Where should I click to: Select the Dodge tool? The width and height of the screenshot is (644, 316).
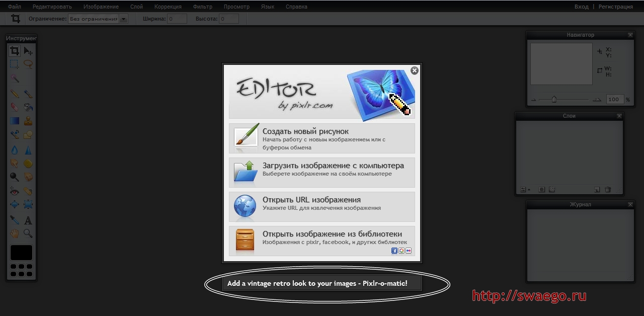click(x=15, y=177)
